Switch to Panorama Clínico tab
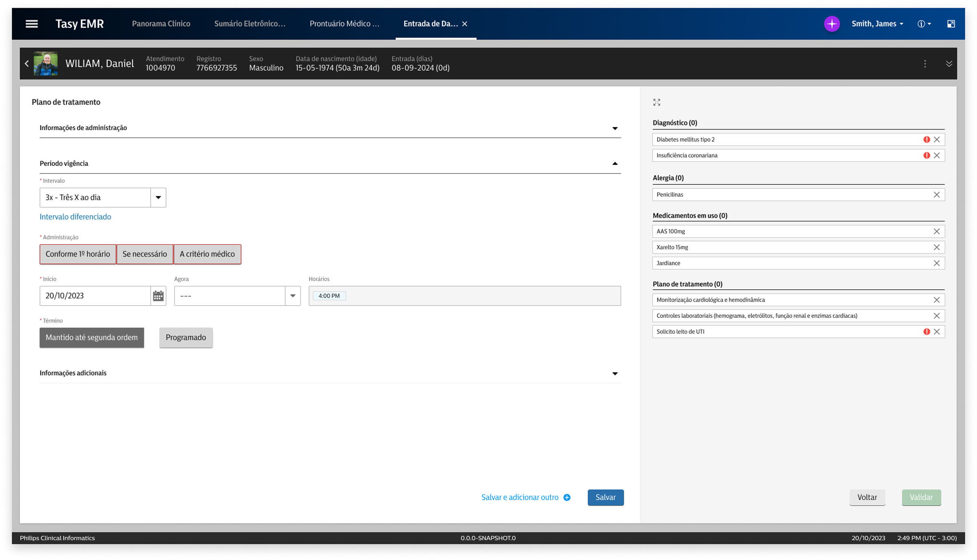The image size is (977, 560). point(161,24)
